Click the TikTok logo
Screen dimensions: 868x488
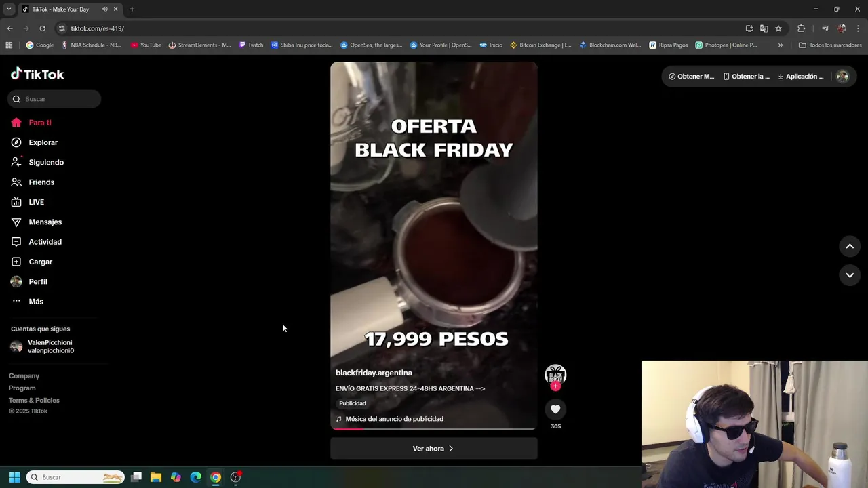pyautogui.click(x=37, y=74)
